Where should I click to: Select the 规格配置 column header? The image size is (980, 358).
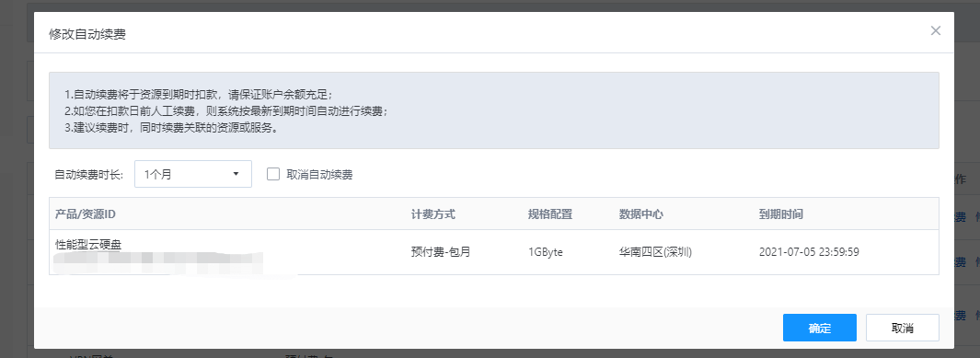[550, 214]
